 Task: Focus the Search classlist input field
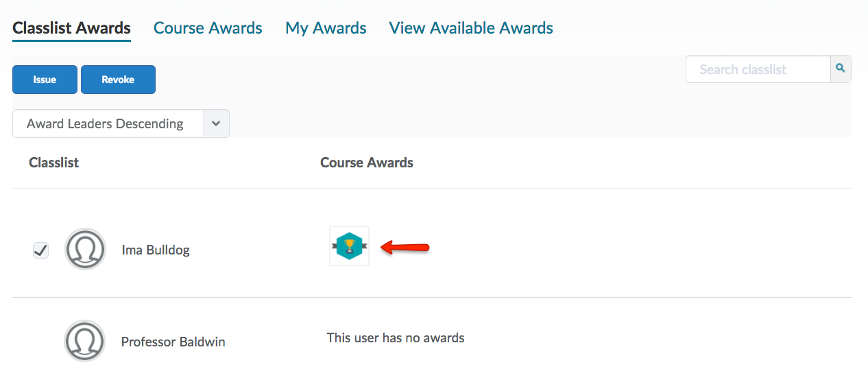[758, 69]
